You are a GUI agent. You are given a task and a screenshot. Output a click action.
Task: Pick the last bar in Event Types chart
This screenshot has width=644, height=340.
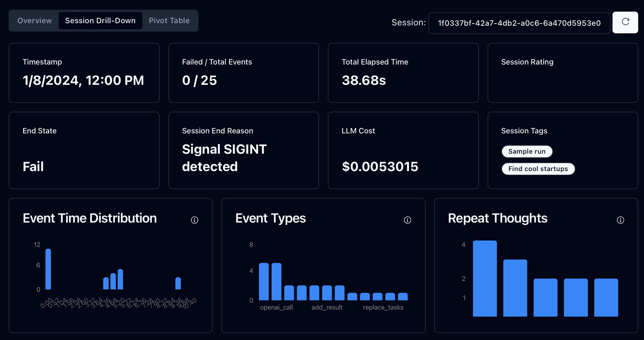click(x=402, y=297)
